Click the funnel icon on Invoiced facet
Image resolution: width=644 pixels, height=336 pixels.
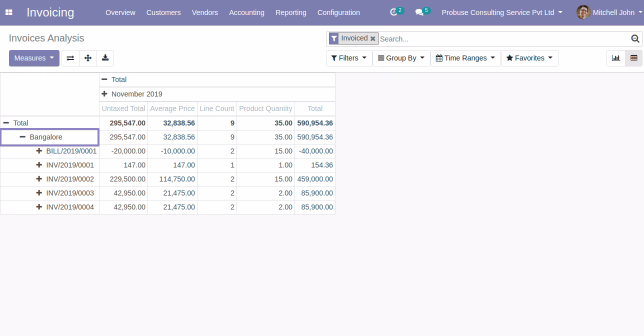pyautogui.click(x=334, y=38)
